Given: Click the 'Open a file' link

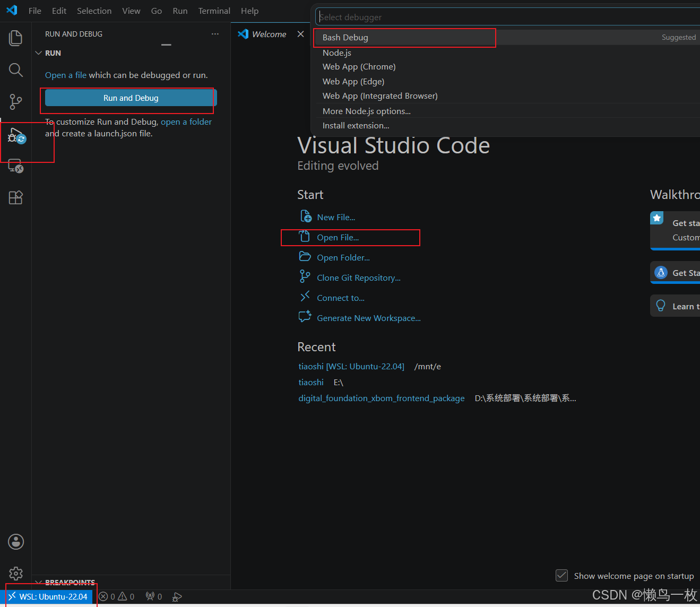Looking at the screenshot, I should coord(66,75).
